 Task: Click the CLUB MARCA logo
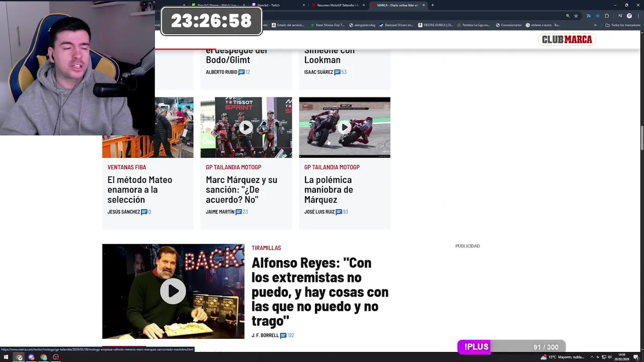567,39
